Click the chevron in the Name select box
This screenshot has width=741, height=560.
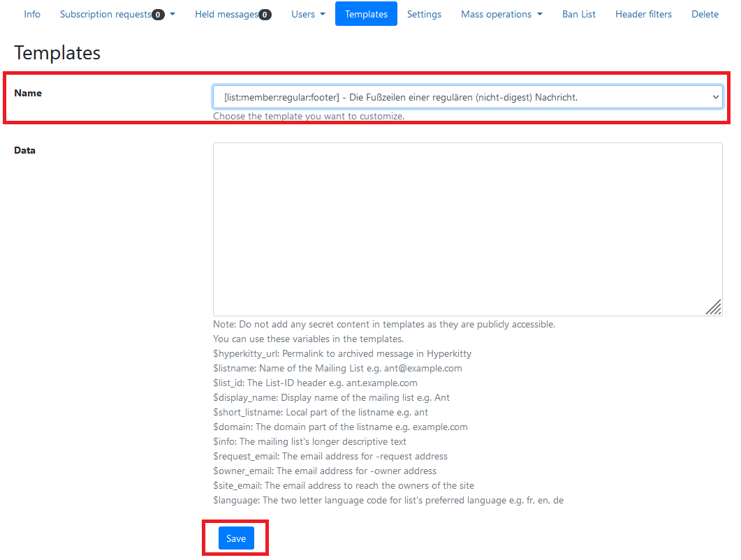715,97
